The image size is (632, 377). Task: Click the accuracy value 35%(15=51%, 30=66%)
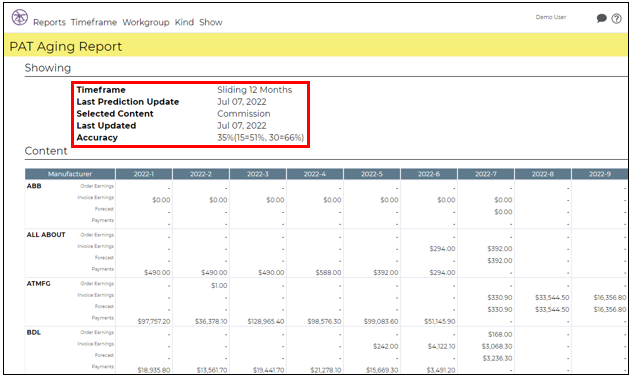pos(260,137)
